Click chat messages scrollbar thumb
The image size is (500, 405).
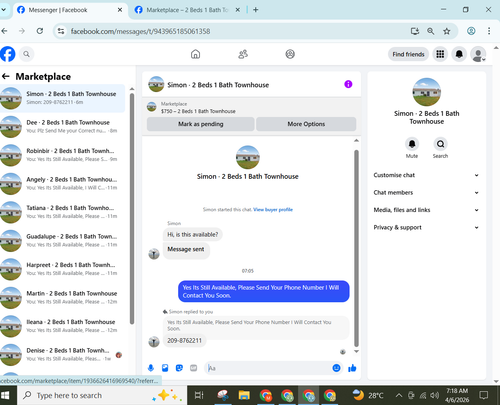pyautogui.click(x=356, y=248)
